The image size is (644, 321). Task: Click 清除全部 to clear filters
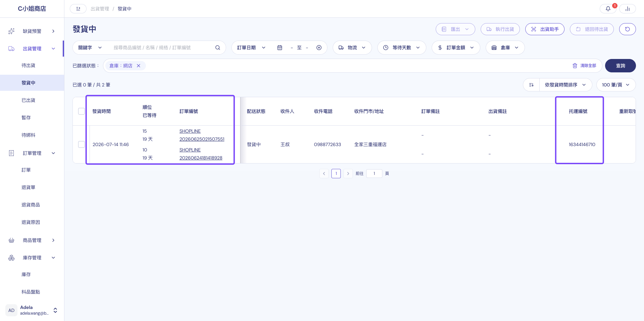pos(584,66)
